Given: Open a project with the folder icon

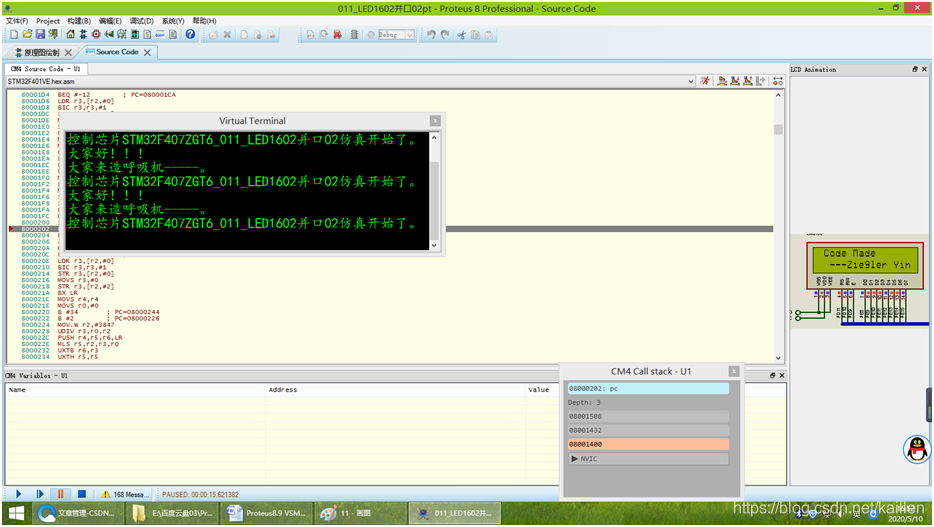Looking at the screenshot, I should coord(27,35).
